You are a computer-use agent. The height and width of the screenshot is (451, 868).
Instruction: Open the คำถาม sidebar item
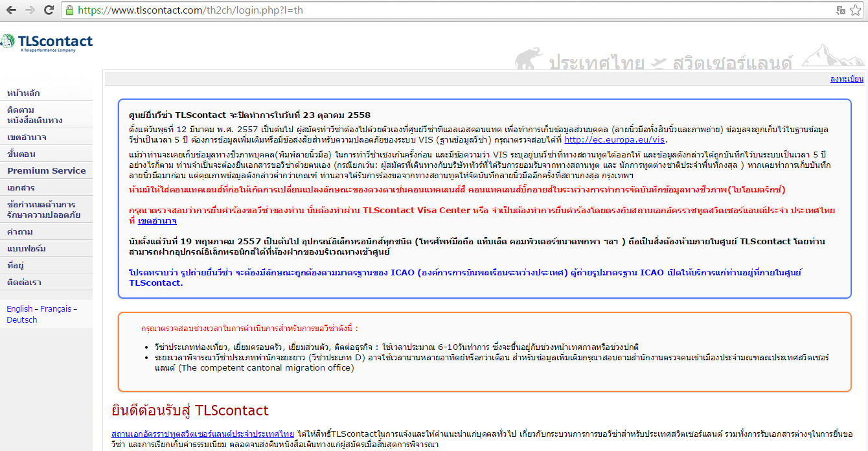click(x=20, y=232)
